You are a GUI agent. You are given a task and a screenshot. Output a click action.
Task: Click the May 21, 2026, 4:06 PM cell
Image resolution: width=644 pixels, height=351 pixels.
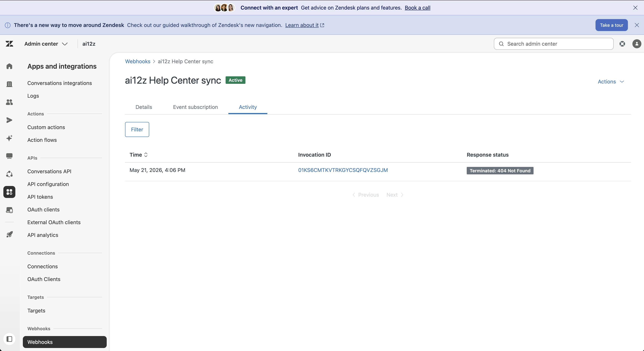coord(157,170)
